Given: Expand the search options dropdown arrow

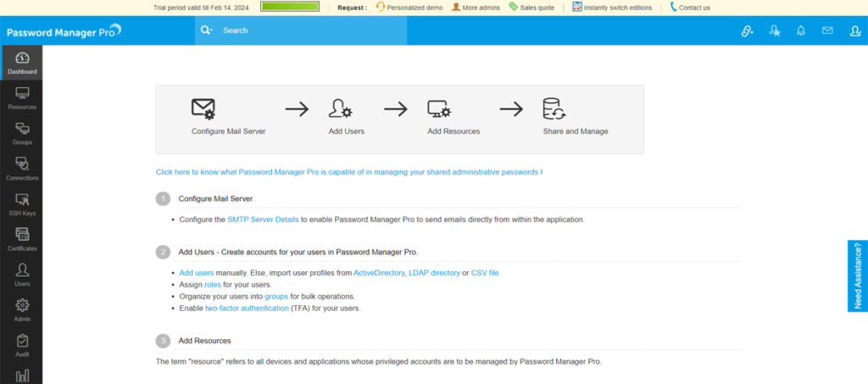Looking at the screenshot, I should point(207,31).
